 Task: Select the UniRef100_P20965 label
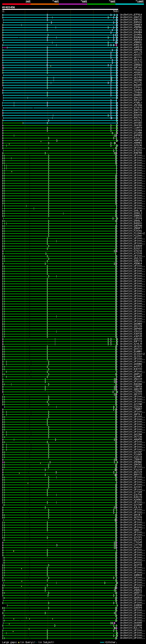point(131,454)
